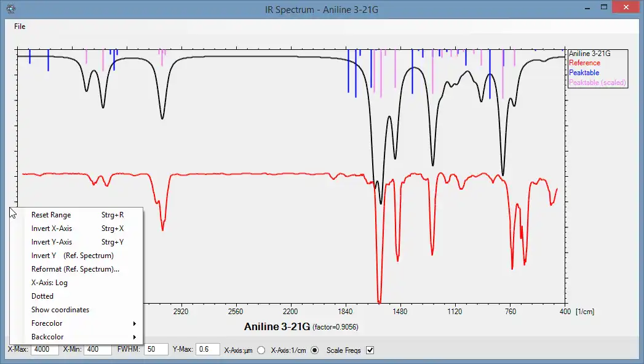This screenshot has height=364, width=644.
Task: Click the 2560 x-axis tick label
Action: pyautogui.click(x=236, y=312)
